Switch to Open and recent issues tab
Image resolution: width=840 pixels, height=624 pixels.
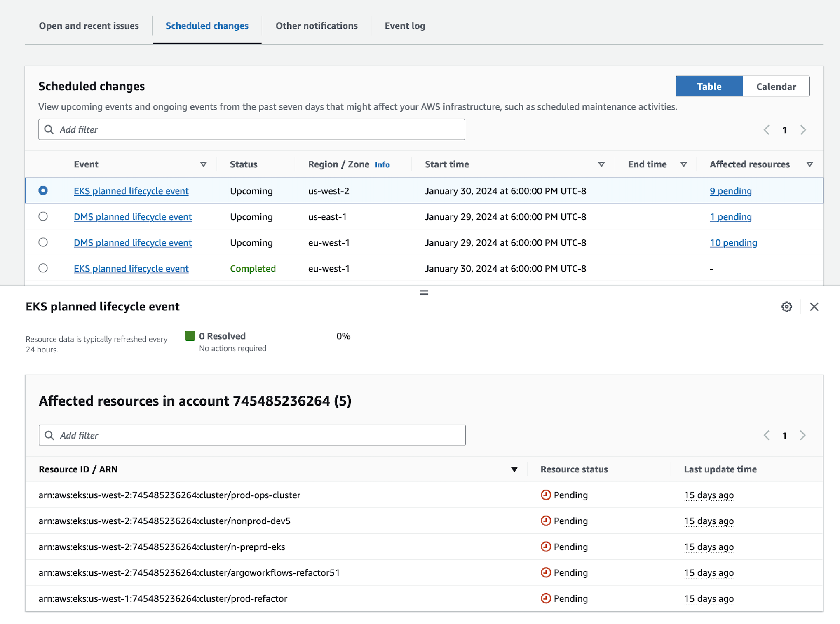[x=89, y=26]
